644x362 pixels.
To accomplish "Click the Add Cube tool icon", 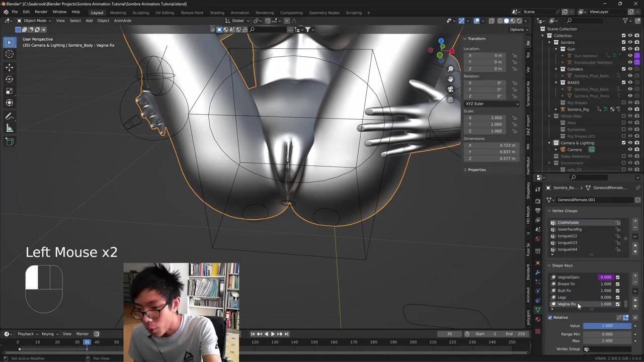I will point(9,141).
